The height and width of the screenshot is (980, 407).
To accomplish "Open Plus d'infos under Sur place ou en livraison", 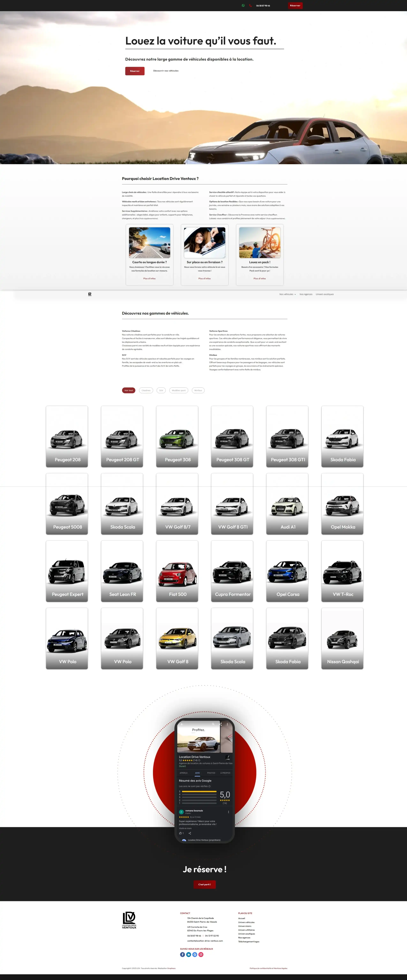I will [x=204, y=278].
